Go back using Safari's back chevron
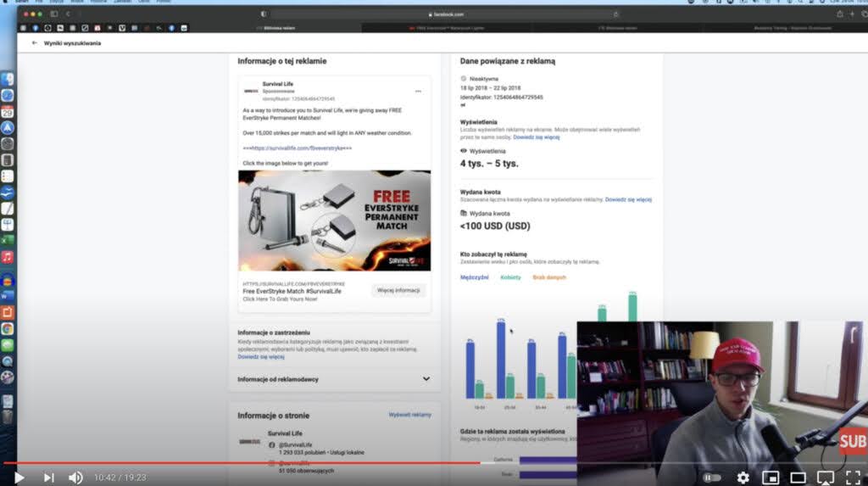 click(x=68, y=14)
